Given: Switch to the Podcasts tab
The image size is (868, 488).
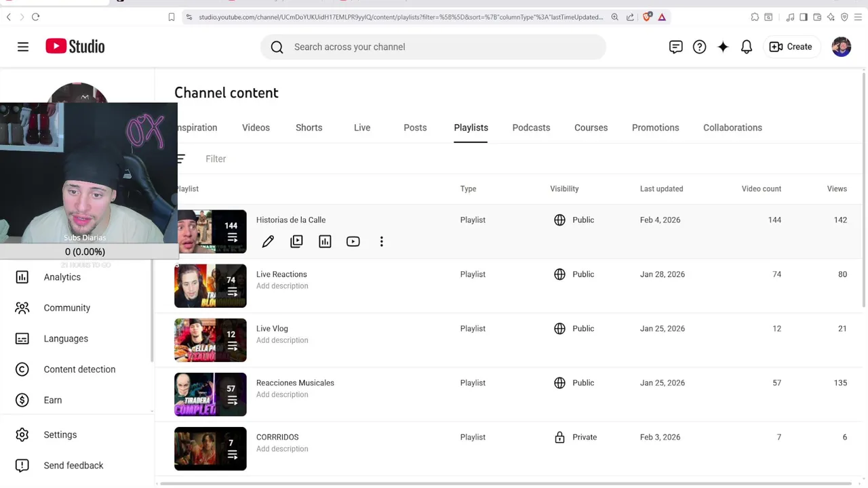Looking at the screenshot, I should coord(531,127).
